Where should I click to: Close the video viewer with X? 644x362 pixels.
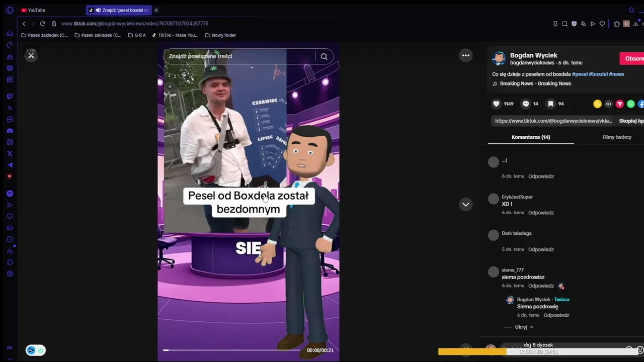coord(31,55)
